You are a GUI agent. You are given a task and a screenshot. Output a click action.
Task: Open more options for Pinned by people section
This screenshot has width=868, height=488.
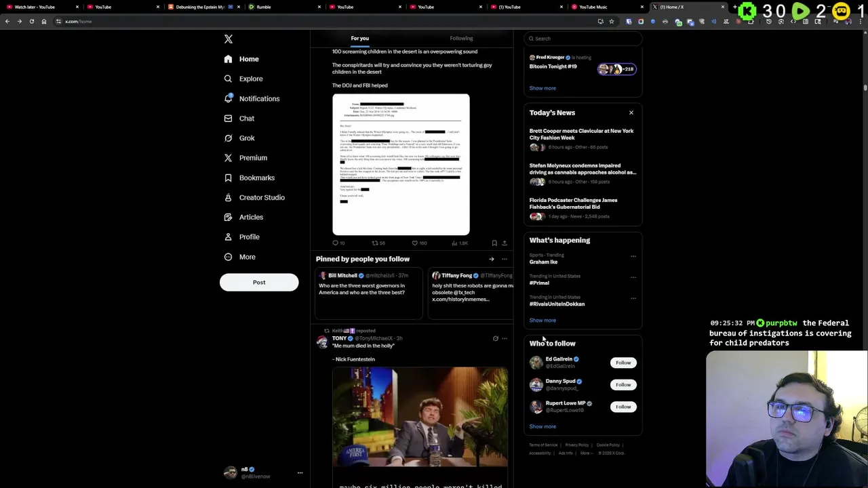504,259
